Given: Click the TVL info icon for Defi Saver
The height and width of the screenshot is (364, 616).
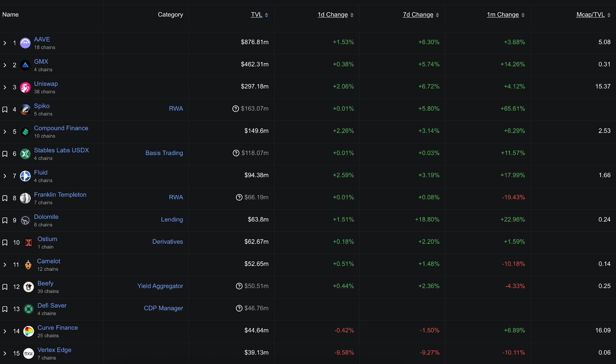Looking at the screenshot, I should [239, 308].
